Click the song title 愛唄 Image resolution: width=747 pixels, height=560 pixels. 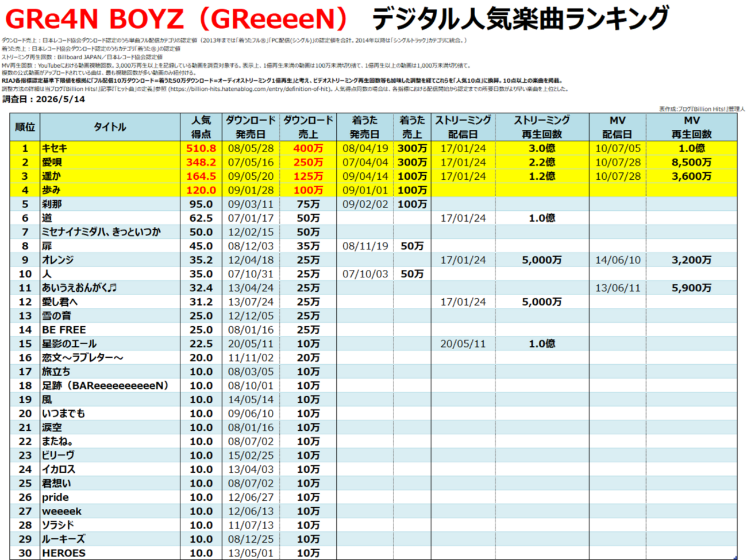click(51, 162)
